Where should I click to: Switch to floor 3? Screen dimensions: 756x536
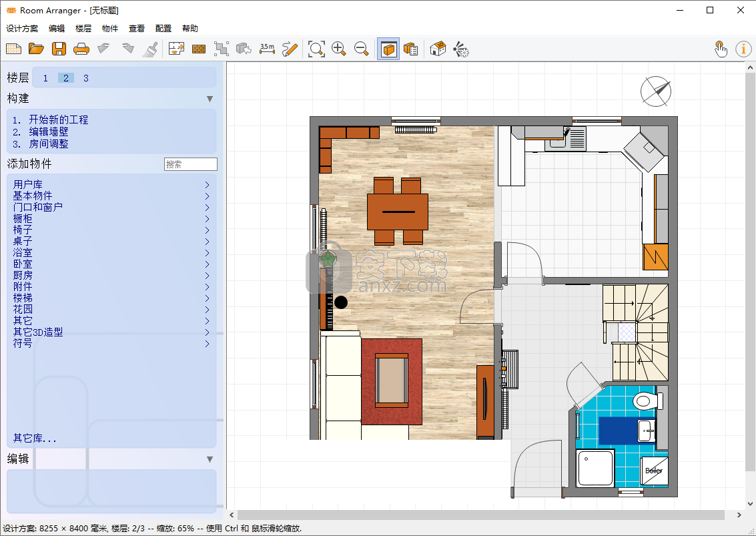[86, 78]
